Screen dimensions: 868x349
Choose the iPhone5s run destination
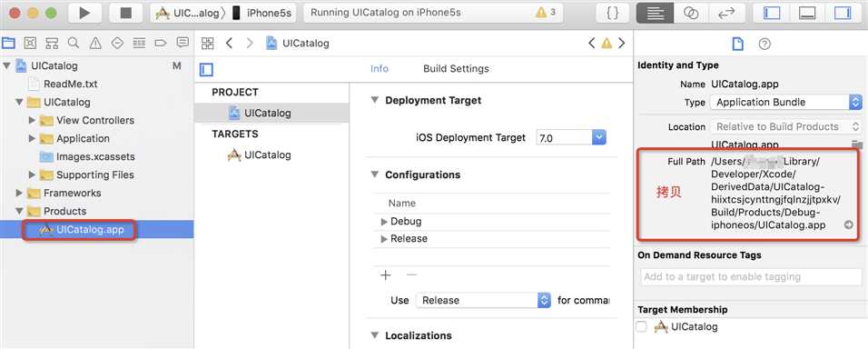click(x=261, y=13)
